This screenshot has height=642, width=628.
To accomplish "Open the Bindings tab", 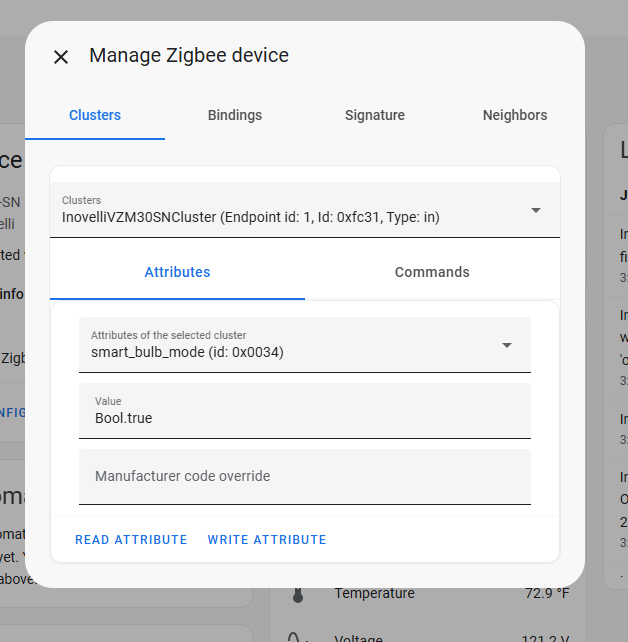I will tap(235, 115).
